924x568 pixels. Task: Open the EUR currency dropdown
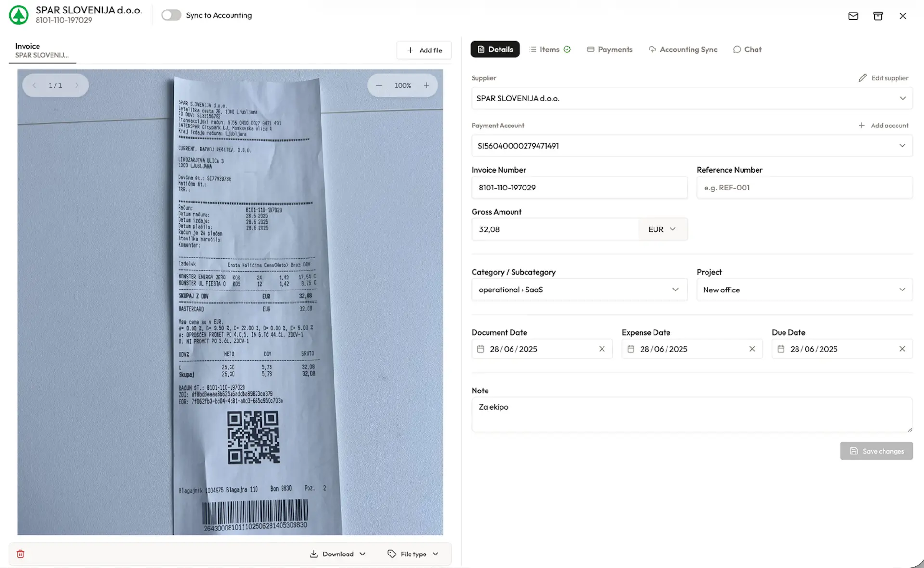coord(663,229)
